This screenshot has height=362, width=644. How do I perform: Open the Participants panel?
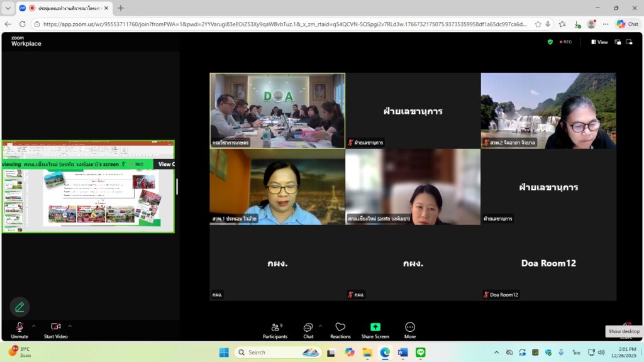click(275, 329)
